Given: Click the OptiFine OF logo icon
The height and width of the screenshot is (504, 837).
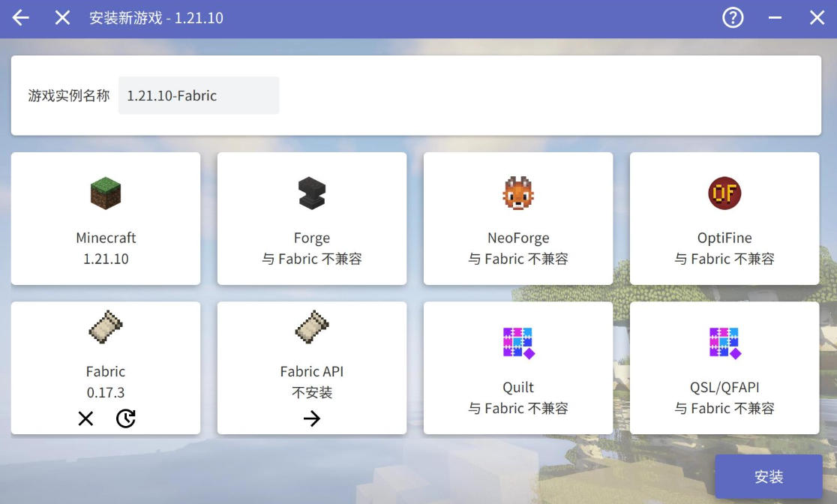Looking at the screenshot, I should (x=724, y=193).
